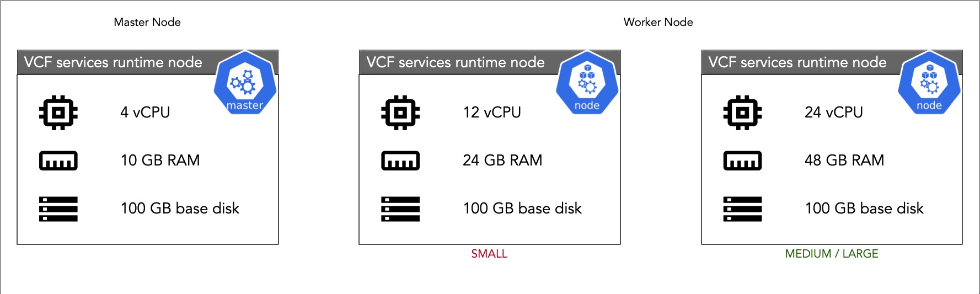Click the disk stack icon in medium/large box

[x=742, y=209]
